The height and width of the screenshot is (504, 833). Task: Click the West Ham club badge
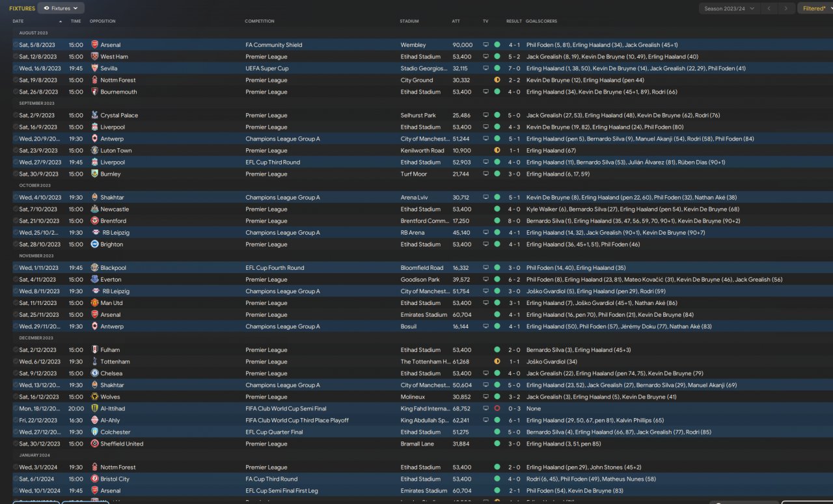[95, 57]
